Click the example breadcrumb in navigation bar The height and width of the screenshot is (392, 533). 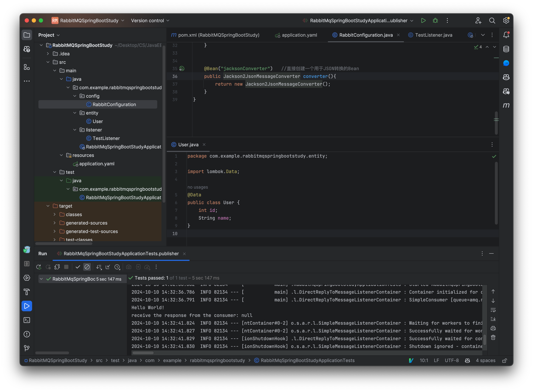point(172,360)
